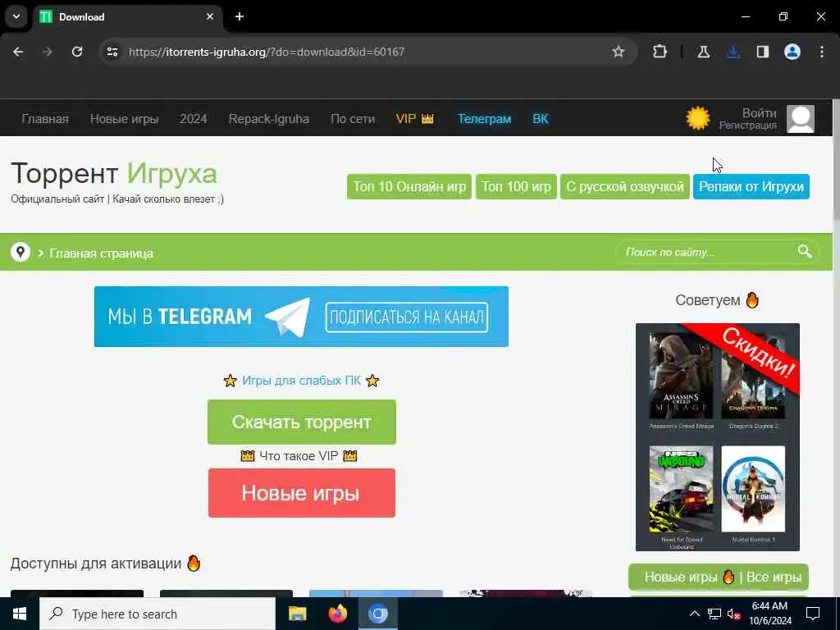Click the location pin icon in breadcrumb
Viewport: 840px width, 630px height.
click(x=21, y=252)
